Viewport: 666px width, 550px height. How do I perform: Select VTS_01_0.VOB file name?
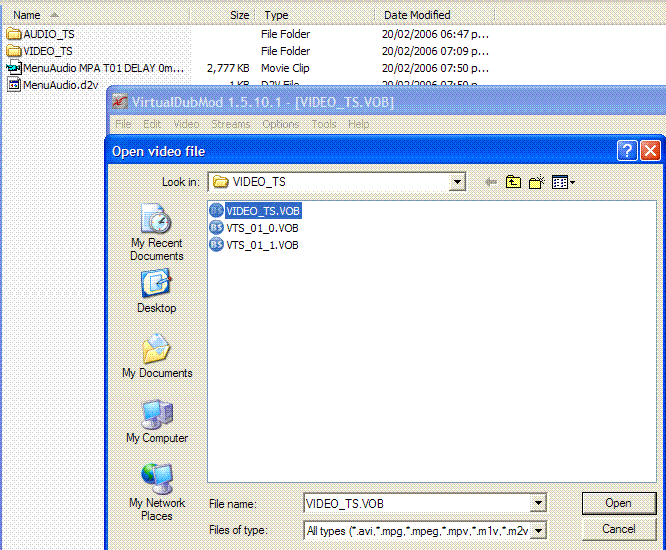262,228
